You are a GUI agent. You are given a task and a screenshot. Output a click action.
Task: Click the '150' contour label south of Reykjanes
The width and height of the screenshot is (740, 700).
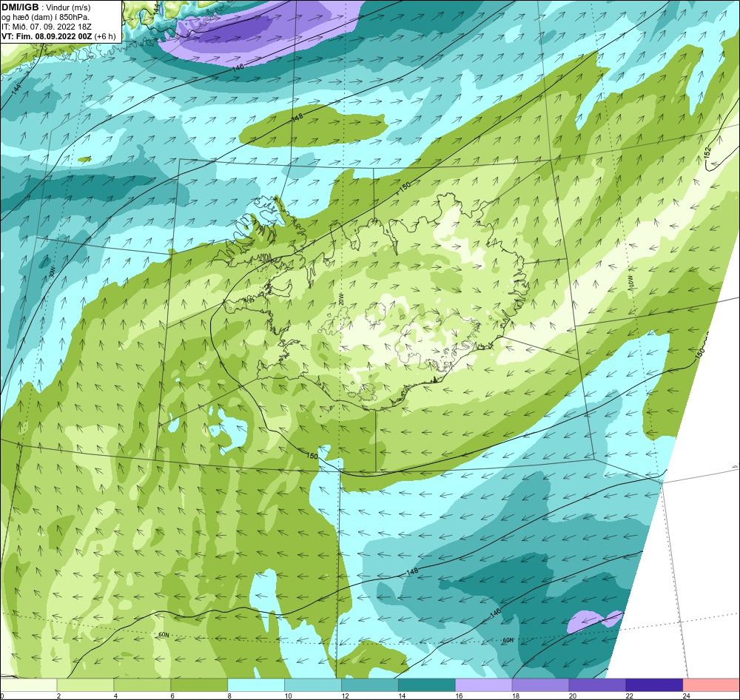[x=312, y=456]
